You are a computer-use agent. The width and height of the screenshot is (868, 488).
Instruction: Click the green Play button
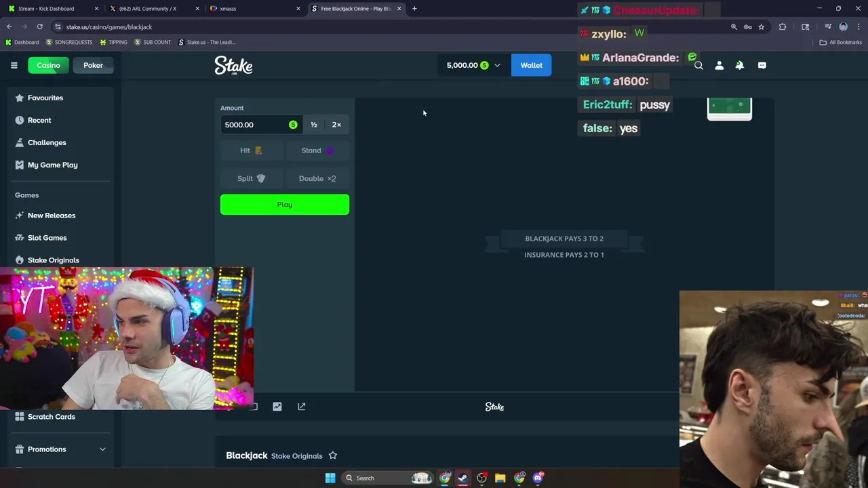tap(285, 205)
